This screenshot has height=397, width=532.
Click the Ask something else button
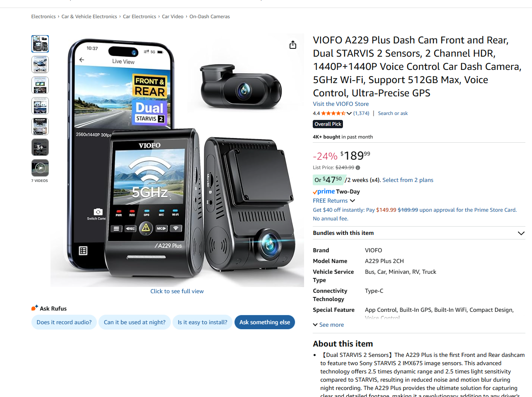[265, 322]
